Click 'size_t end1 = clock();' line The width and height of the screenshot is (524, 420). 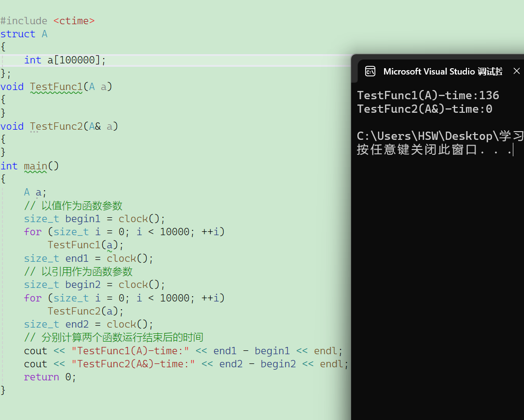pos(89,258)
